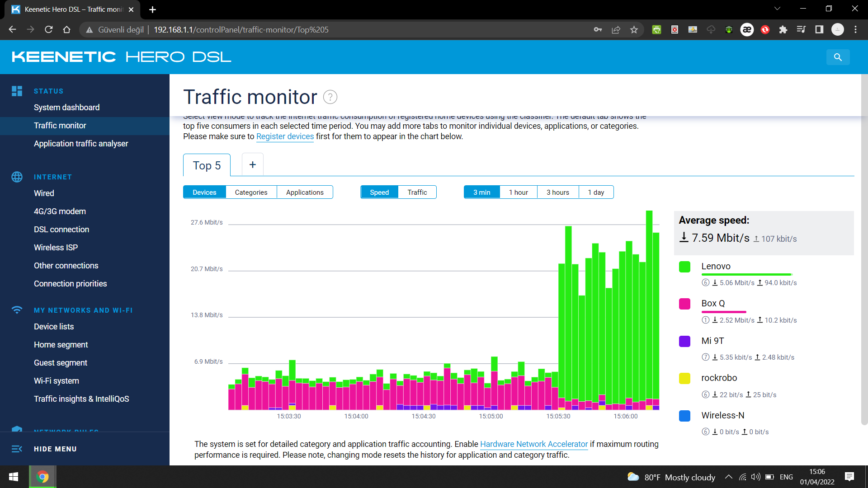Open the Chrome profile avatar
This screenshot has height=488, width=868.
pos(838,29)
